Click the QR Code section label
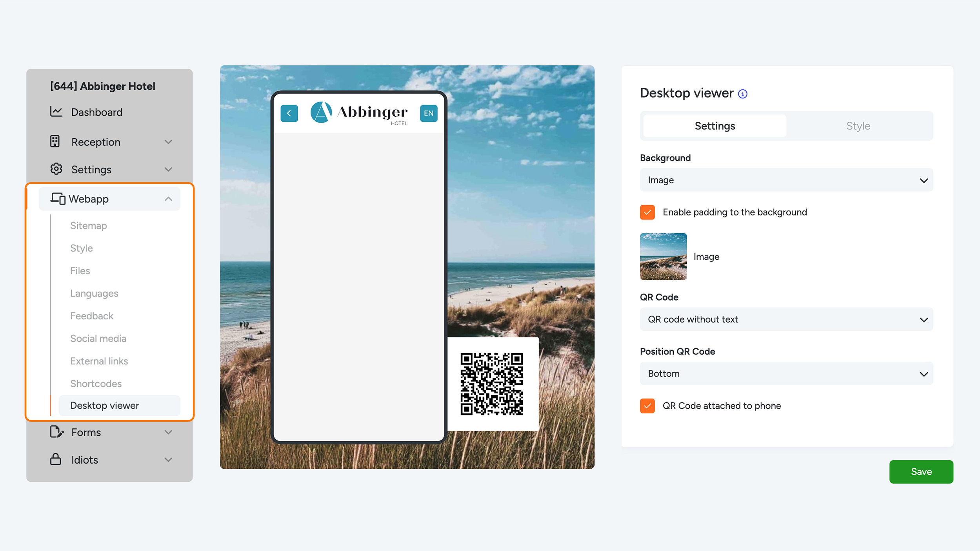This screenshot has width=980, height=551. pyautogui.click(x=659, y=297)
